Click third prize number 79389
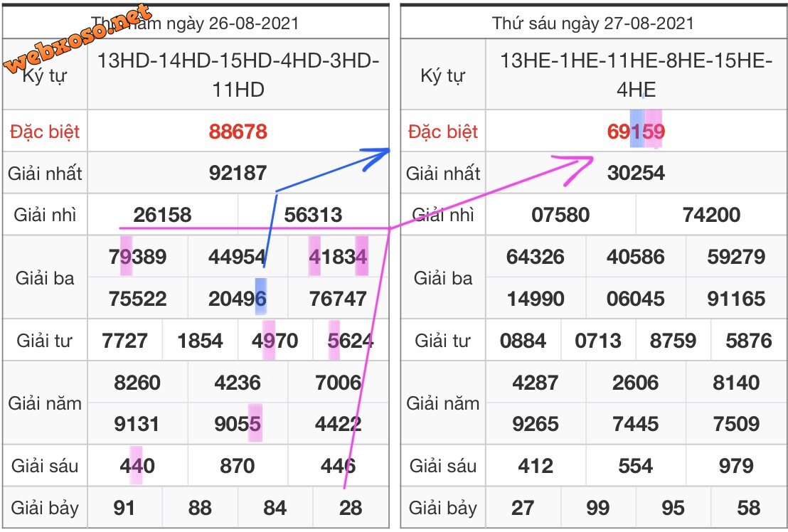This screenshot has width=788, height=532. coord(138,257)
